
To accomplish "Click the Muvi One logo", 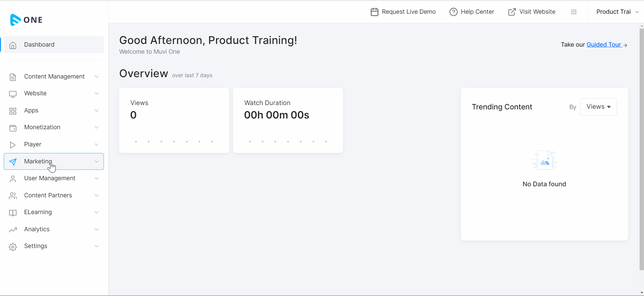I will (x=26, y=20).
